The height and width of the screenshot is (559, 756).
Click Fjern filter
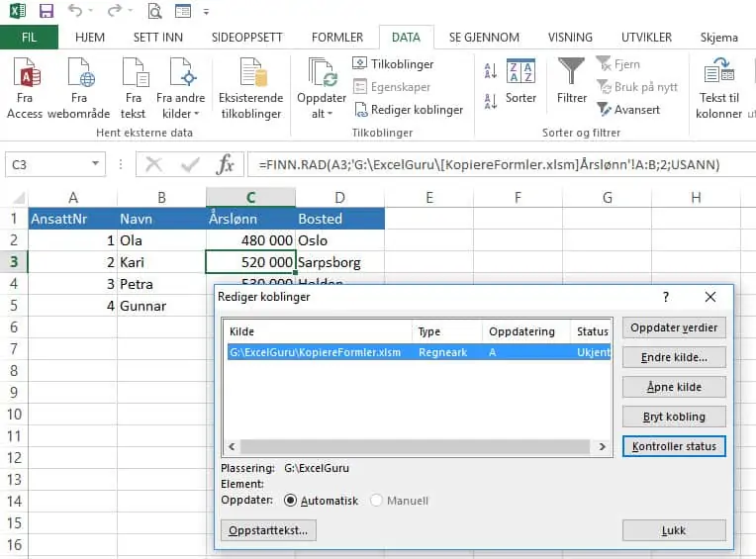click(x=618, y=64)
